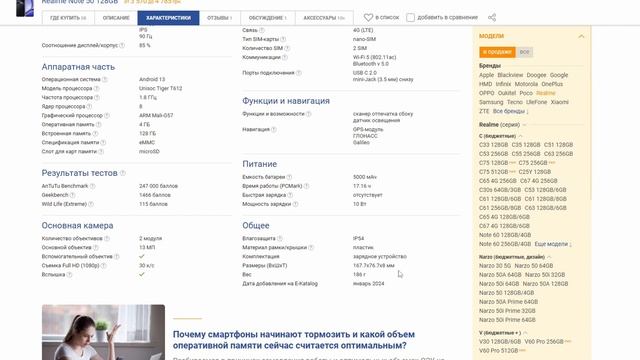Open the Samsung brand link
Screen dimensions: 640x360
(x=491, y=102)
